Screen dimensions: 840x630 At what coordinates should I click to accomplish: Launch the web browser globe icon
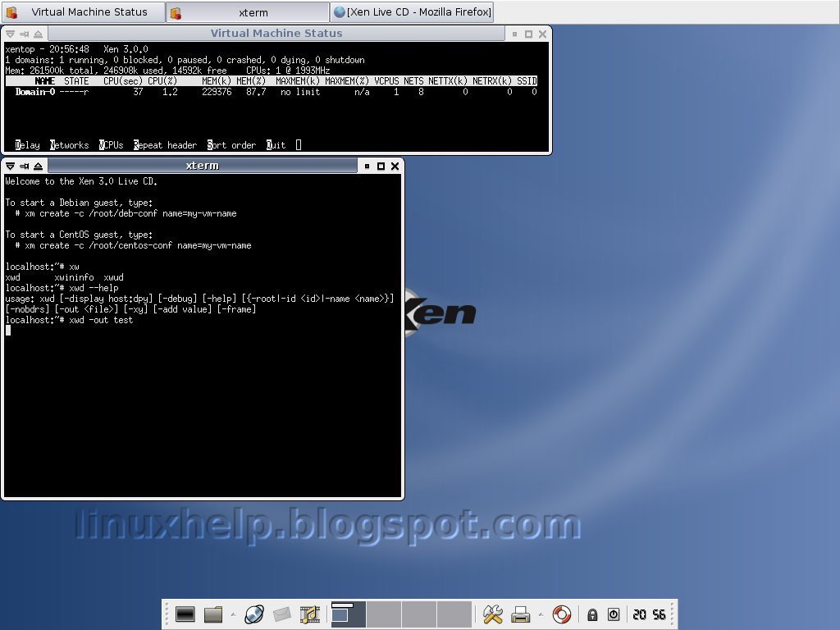[x=254, y=614]
